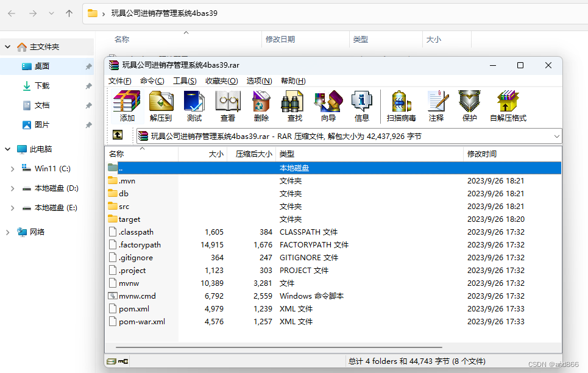Click the Explorer forward arrow
588x373 pixels.
pyautogui.click(x=33, y=13)
